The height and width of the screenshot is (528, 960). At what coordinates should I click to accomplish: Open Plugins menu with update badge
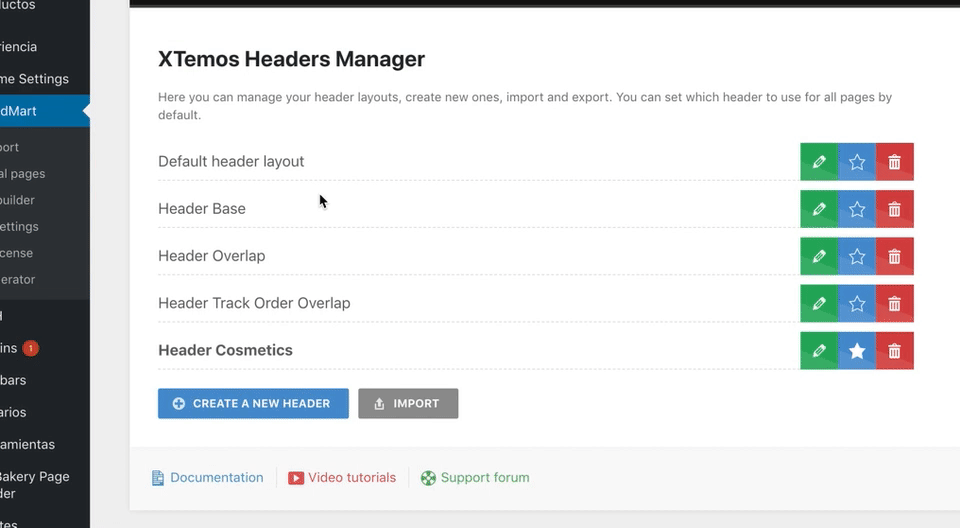20,349
